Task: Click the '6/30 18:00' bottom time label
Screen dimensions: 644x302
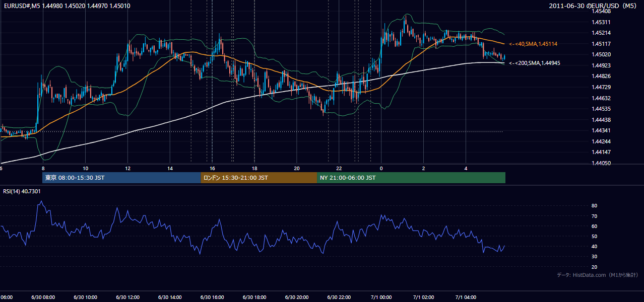Action: coord(255,297)
